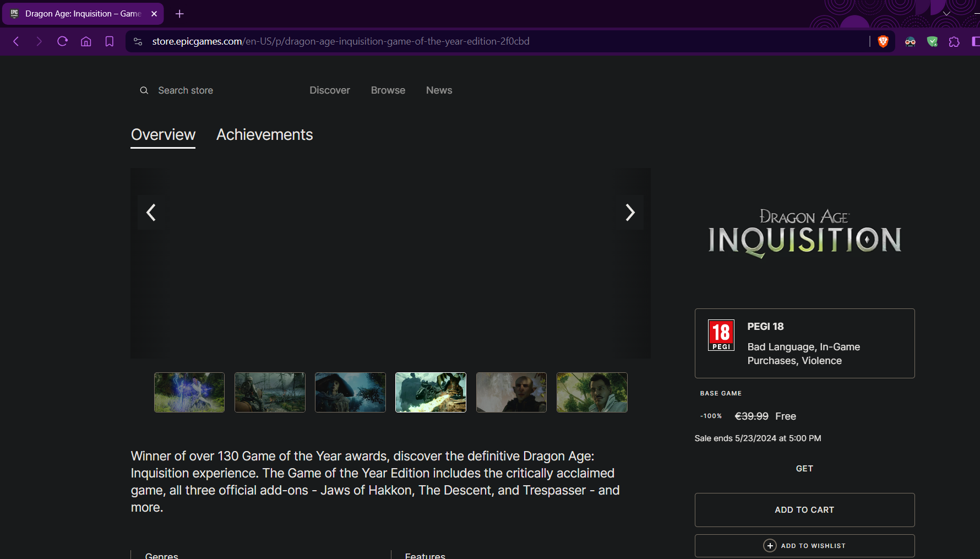The height and width of the screenshot is (559, 980).
Task: Open the browser home page
Action: 86,41
